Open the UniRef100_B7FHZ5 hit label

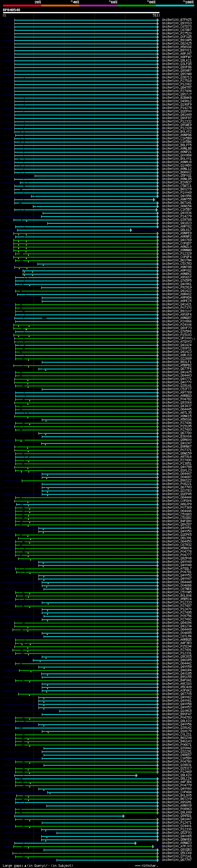point(177,20)
